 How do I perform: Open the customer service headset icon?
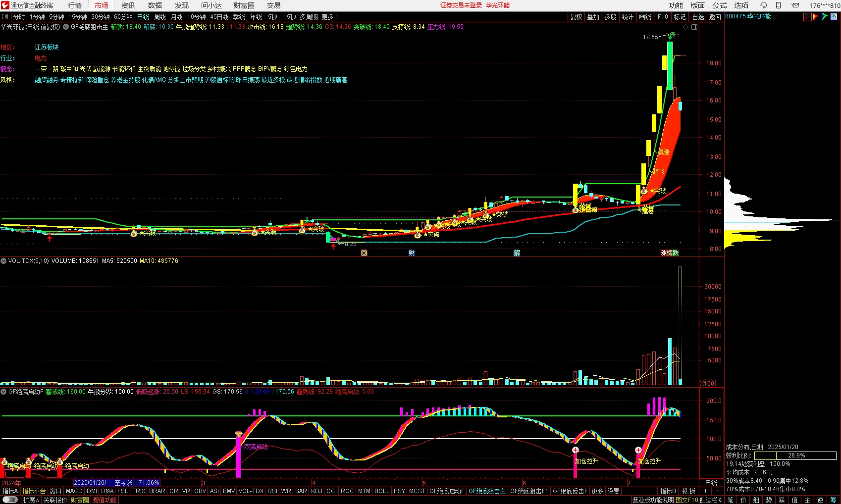click(x=763, y=5)
